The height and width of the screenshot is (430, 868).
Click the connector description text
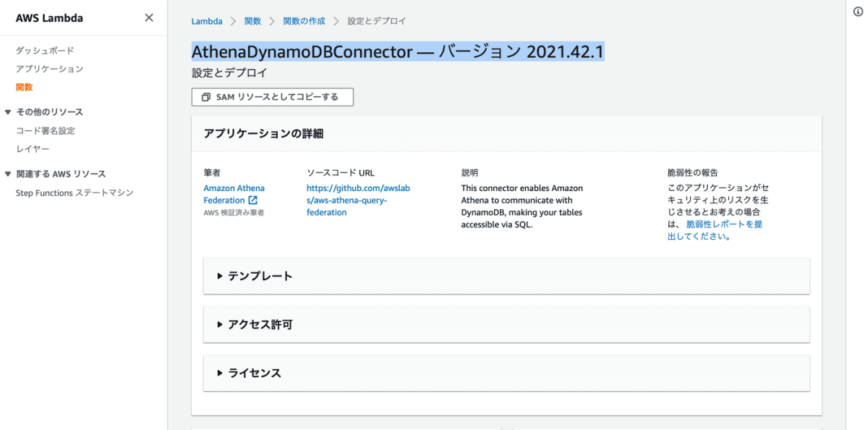point(522,206)
